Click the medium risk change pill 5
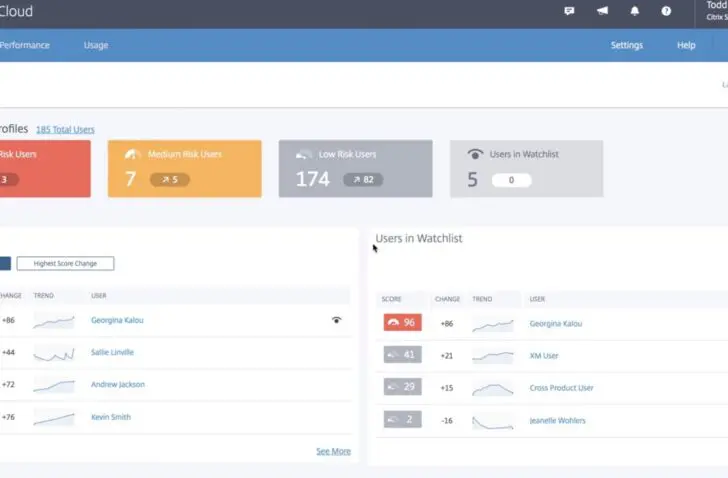The image size is (728, 478). 170,180
